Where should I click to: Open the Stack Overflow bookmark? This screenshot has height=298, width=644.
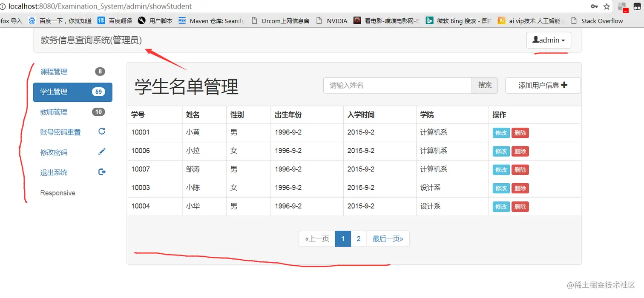597,20
